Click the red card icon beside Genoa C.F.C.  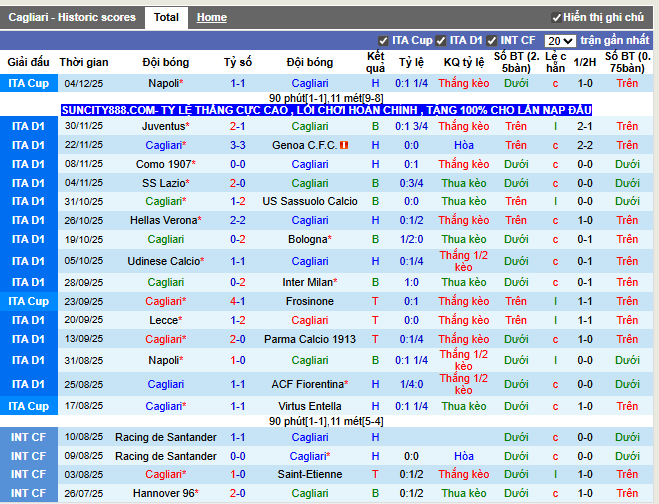click(344, 145)
